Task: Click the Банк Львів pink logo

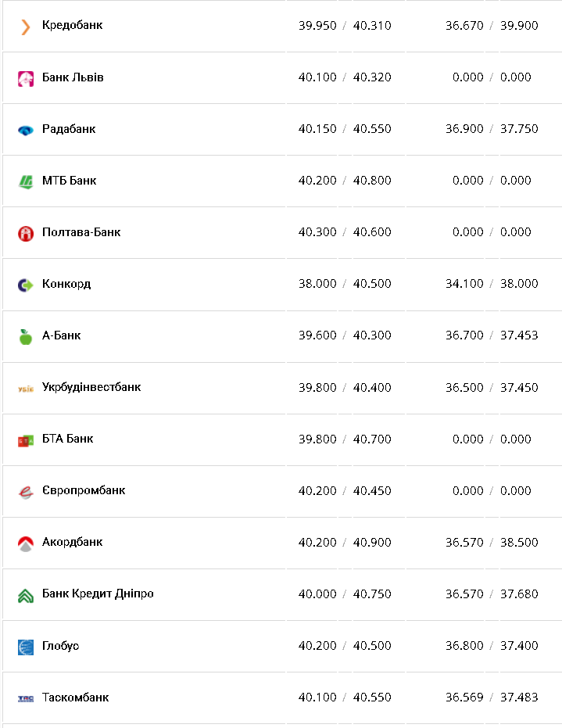Action: [26, 78]
